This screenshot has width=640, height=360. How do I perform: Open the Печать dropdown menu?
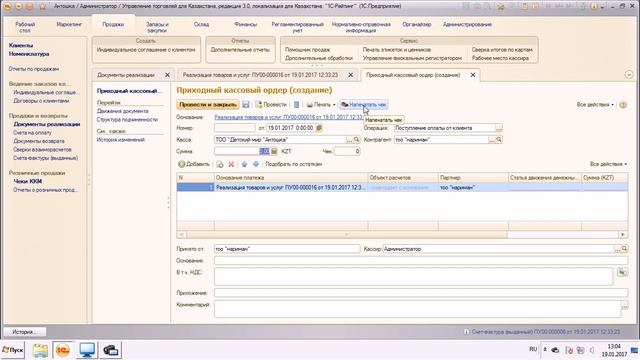[x=321, y=104]
